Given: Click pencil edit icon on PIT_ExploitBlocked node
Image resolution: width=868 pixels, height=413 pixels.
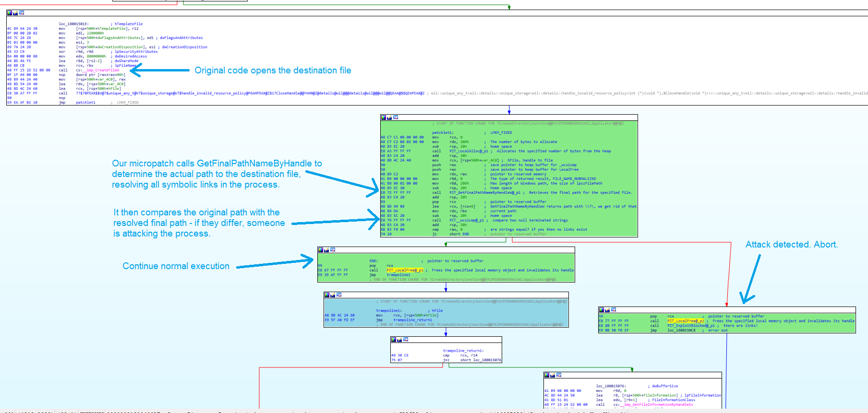Looking at the screenshot, I should pos(607,310).
